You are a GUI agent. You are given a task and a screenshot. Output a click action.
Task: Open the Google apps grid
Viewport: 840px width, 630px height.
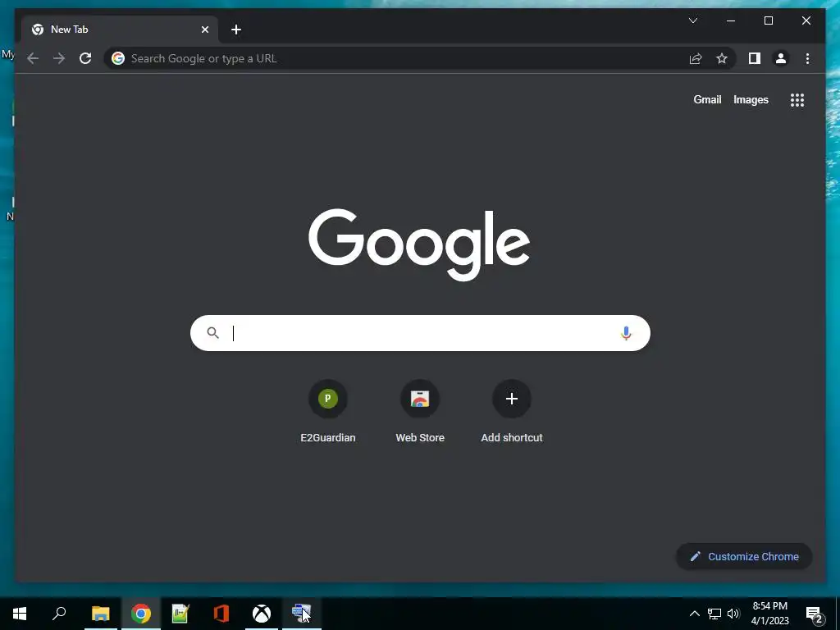pyautogui.click(x=797, y=99)
